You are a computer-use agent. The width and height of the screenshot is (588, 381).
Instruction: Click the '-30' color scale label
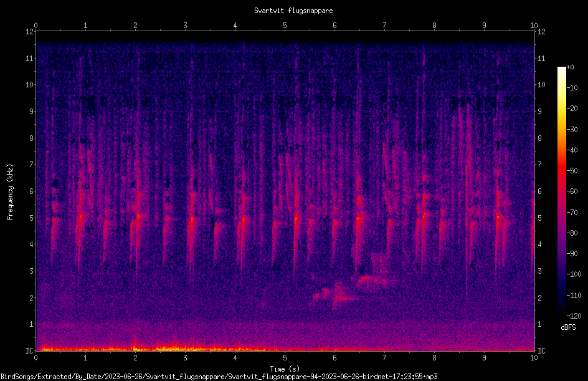pyautogui.click(x=572, y=130)
